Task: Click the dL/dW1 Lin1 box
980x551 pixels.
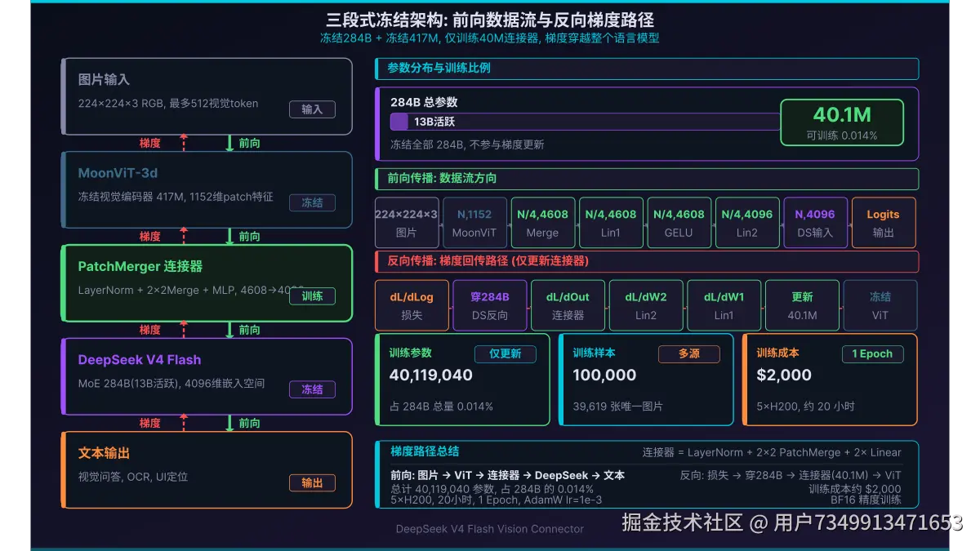Action: (x=724, y=305)
